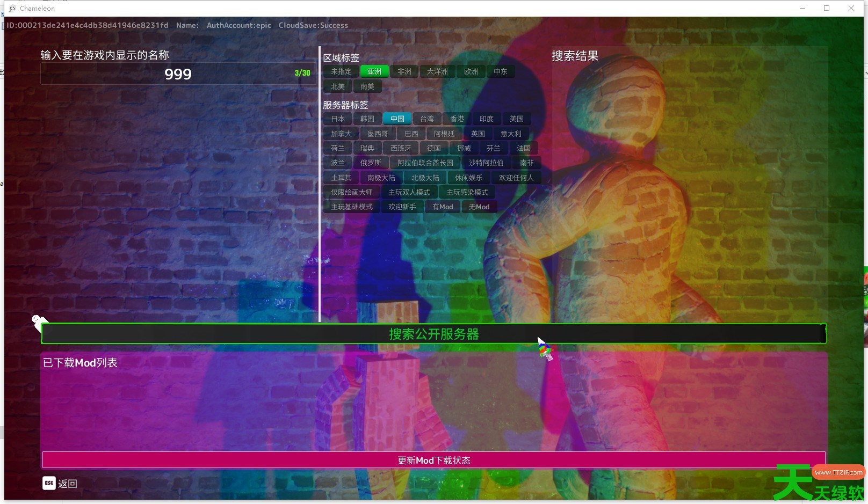Focus the in-game display name field
Screen dimensions: 868x504
click(x=178, y=74)
